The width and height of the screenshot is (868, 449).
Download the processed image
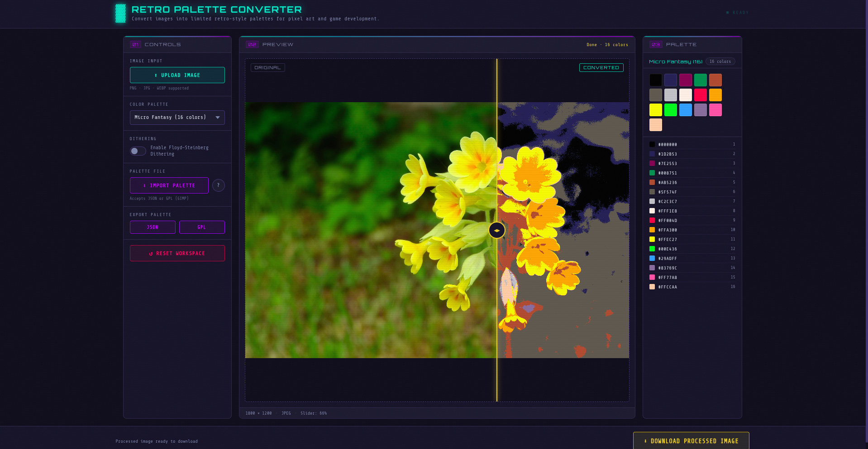(691, 441)
